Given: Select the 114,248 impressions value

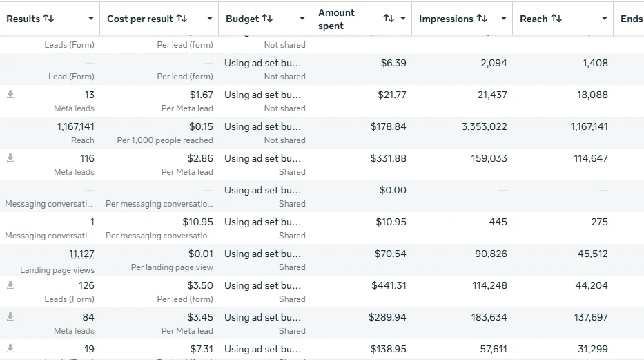Looking at the screenshot, I should coord(489,285).
